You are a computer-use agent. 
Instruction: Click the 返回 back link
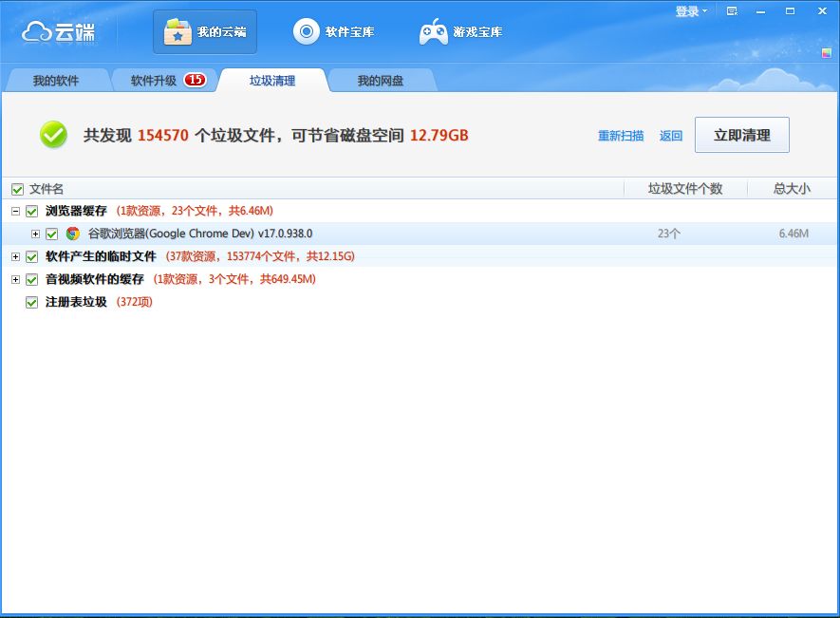pyautogui.click(x=671, y=136)
